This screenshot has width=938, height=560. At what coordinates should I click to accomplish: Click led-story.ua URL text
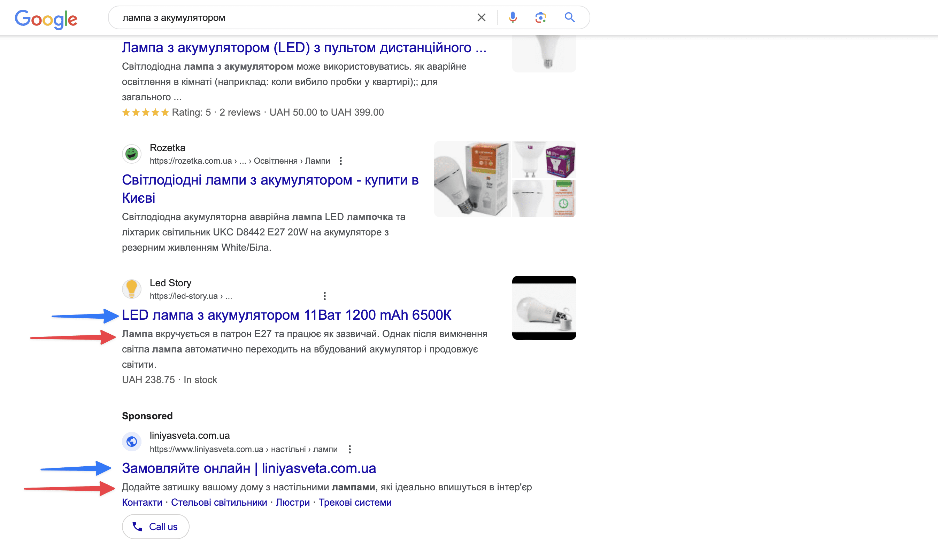191,296
